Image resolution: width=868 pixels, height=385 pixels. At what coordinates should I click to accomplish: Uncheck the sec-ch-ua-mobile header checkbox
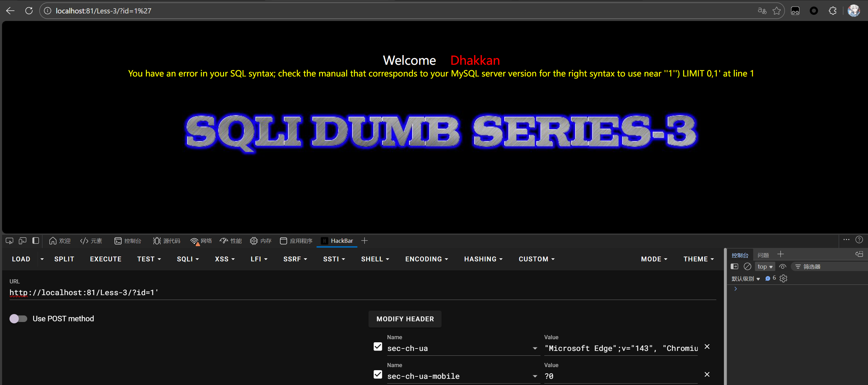[x=378, y=375]
